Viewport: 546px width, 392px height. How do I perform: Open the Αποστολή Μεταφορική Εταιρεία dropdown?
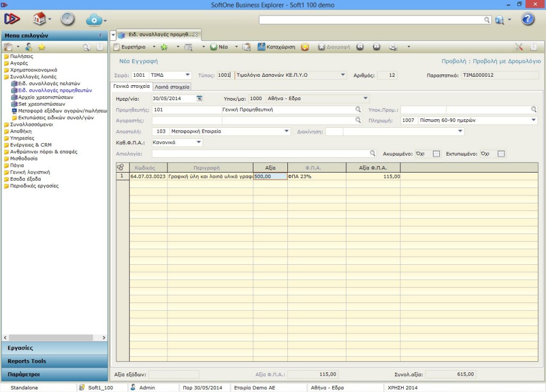click(x=286, y=131)
